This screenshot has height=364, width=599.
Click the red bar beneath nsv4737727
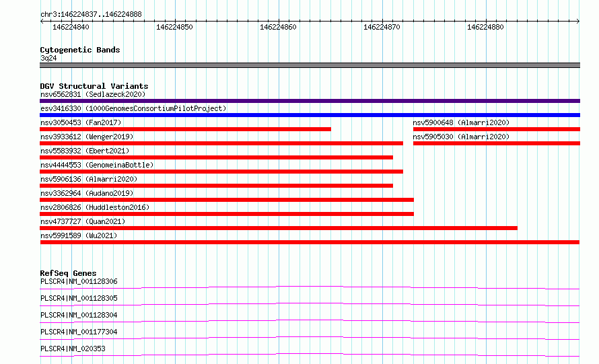279,228
